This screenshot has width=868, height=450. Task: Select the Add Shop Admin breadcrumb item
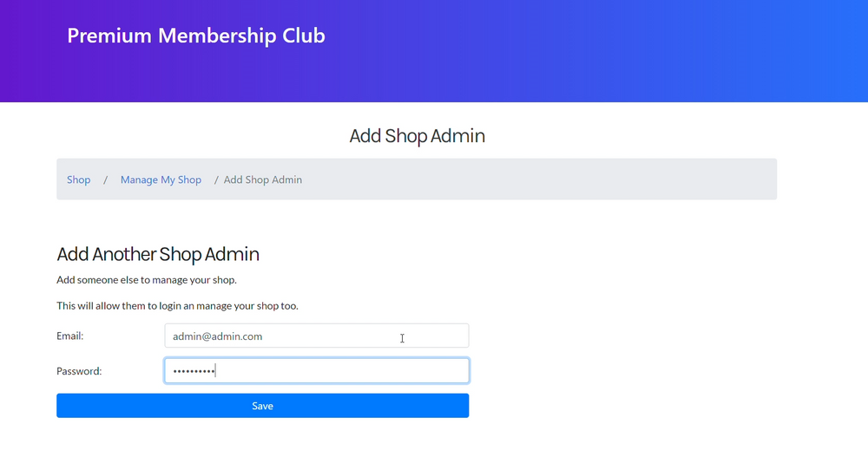[263, 179]
